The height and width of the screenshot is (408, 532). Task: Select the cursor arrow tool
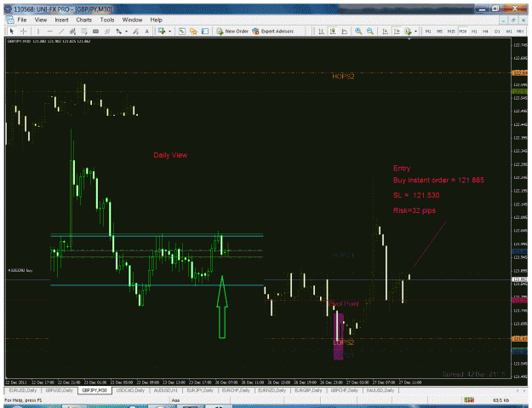click(12, 32)
